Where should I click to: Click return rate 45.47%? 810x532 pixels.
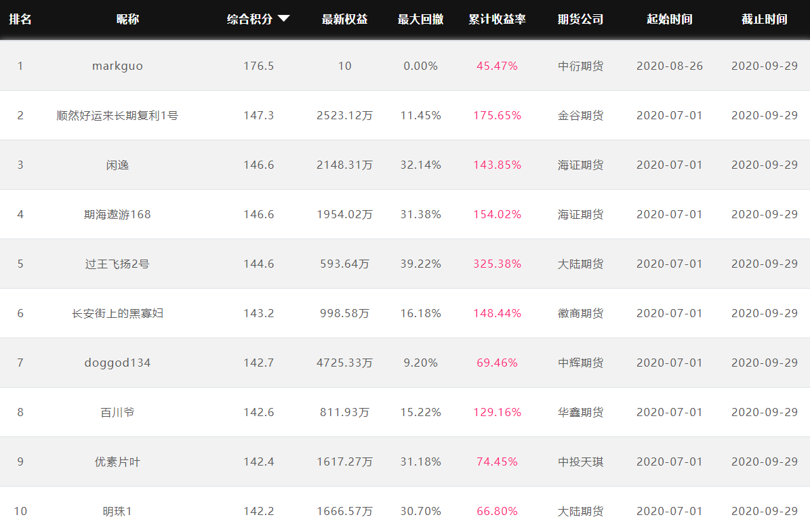point(497,66)
